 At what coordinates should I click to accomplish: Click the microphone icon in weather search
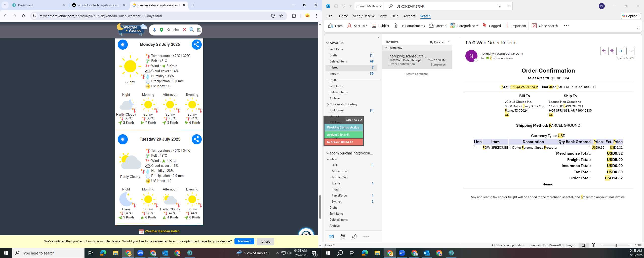coord(154,30)
